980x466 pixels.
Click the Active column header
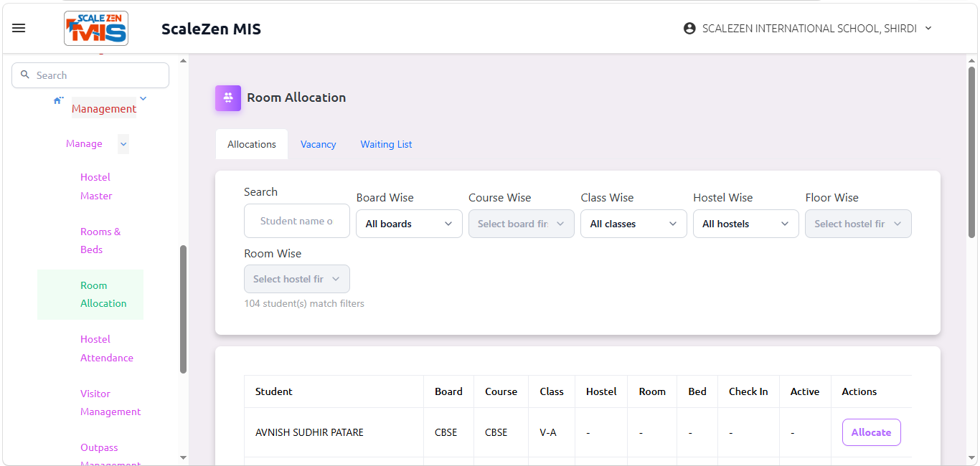(805, 391)
